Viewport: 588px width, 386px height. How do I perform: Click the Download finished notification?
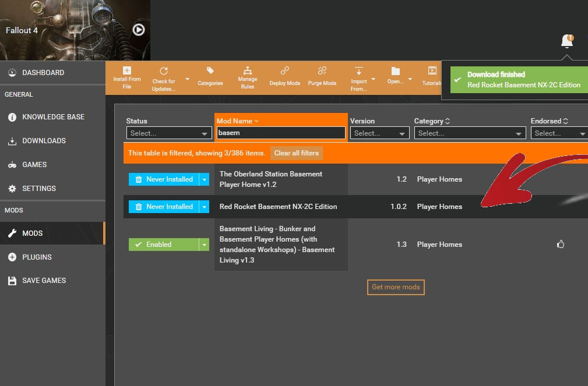coord(519,79)
